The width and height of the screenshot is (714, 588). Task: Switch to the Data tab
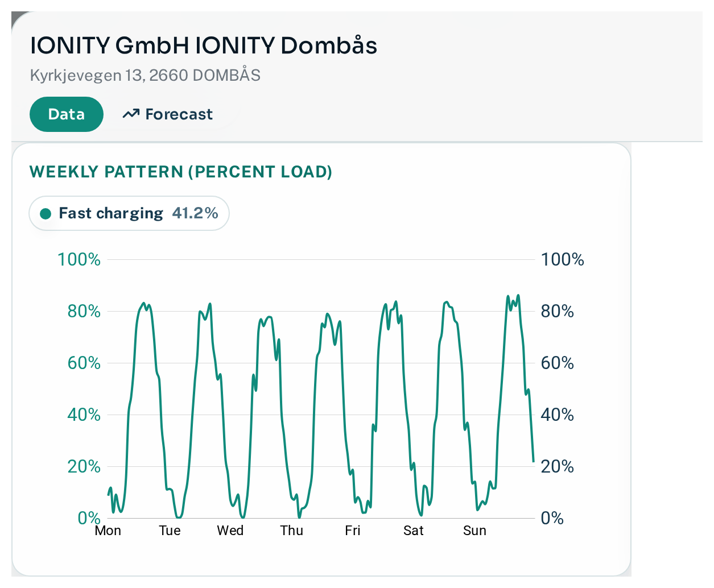(67, 114)
